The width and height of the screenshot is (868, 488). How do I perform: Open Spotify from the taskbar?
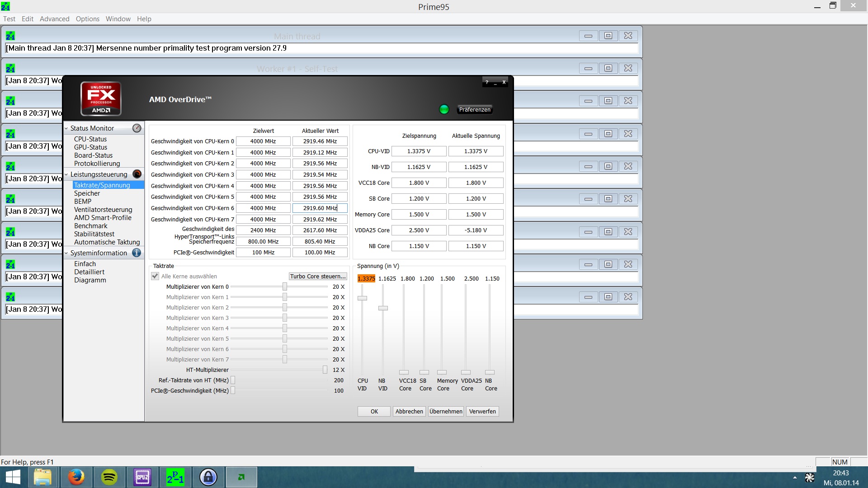pyautogui.click(x=109, y=477)
